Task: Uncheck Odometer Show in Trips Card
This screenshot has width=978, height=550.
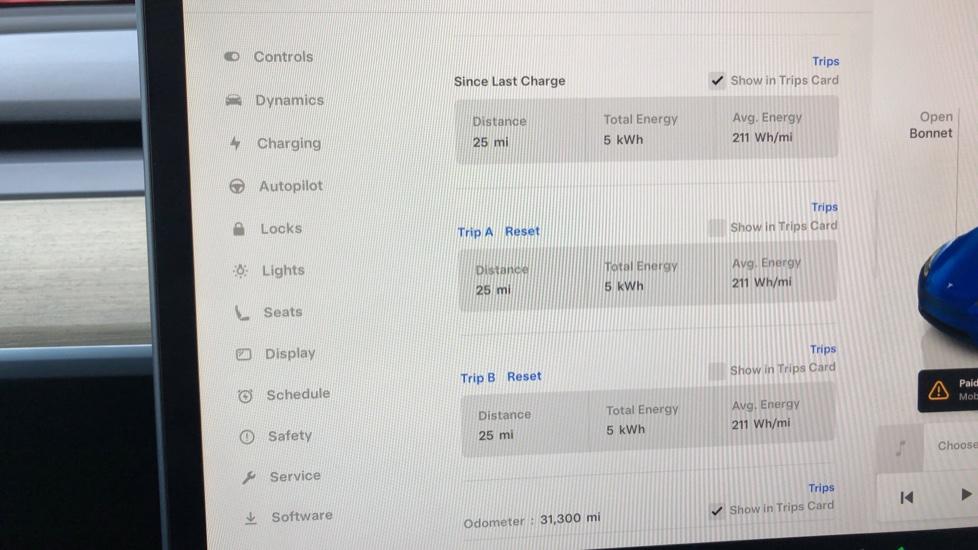Action: [x=717, y=511]
